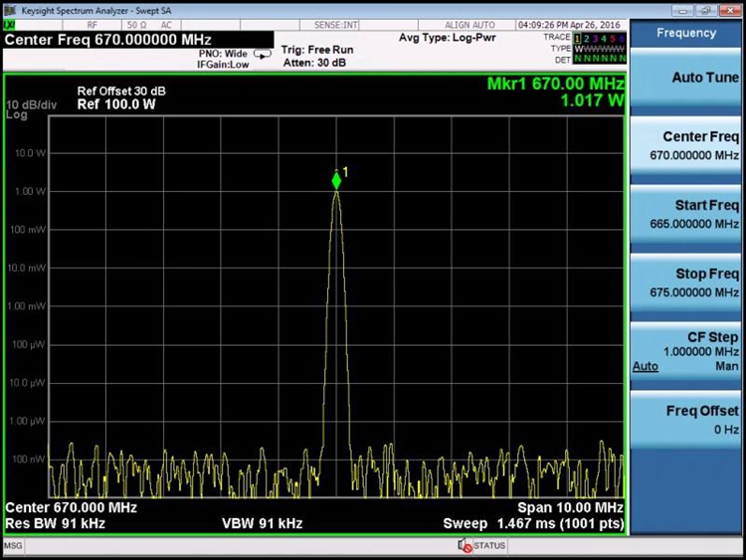Viewport: 746px width, 560px height.
Task: Open the Freq Offset softkey
Action: (685, 419)
